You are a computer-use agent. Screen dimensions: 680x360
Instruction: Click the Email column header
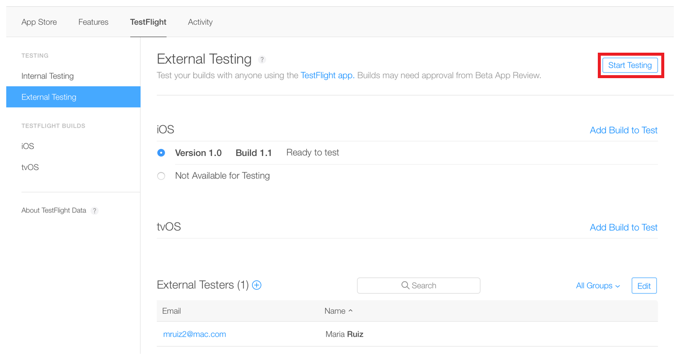(172, 311)
